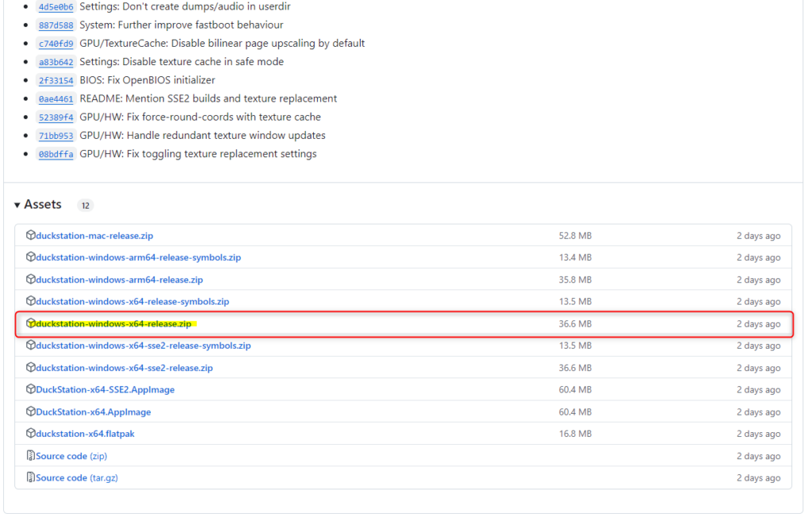Download duckstation-windows-x64-release-symbols.zip
This screenshot has width=812, height=525.
click(x=132, y=301)
